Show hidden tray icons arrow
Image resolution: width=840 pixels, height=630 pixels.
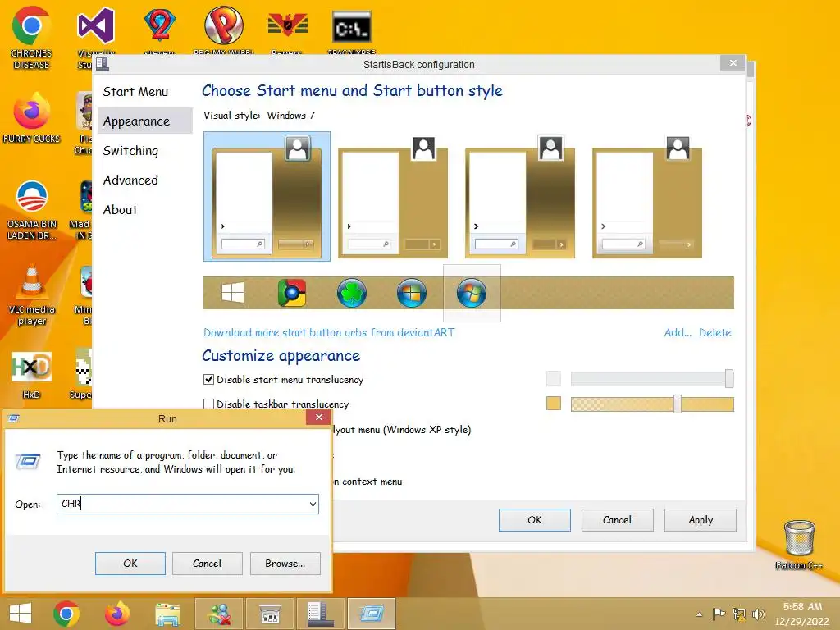pyautogui.click(x=699, y=614)
